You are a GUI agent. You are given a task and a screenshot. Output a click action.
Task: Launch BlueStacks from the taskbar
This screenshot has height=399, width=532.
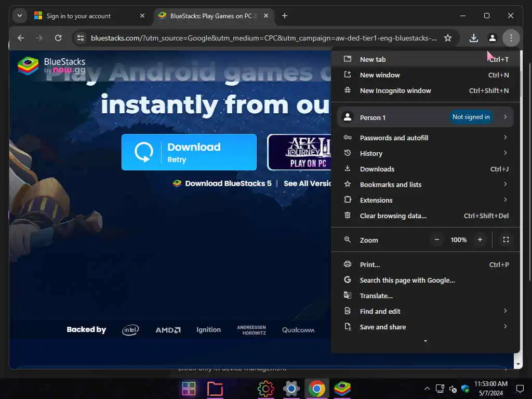tap(342, 389)
